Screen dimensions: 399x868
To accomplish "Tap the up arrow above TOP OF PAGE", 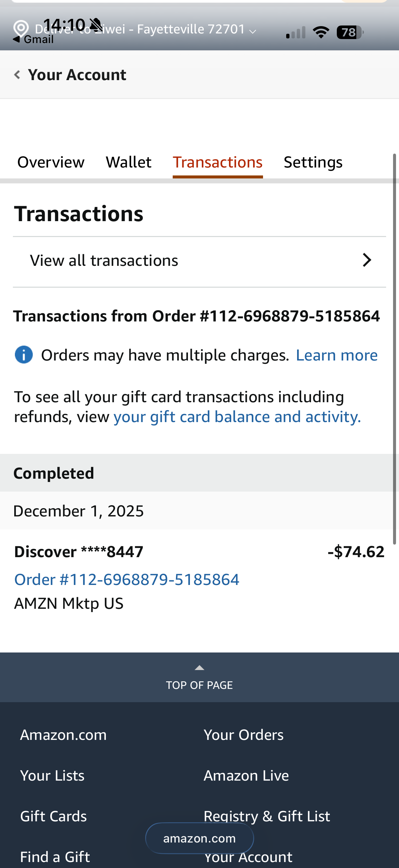I will point(199,667).
